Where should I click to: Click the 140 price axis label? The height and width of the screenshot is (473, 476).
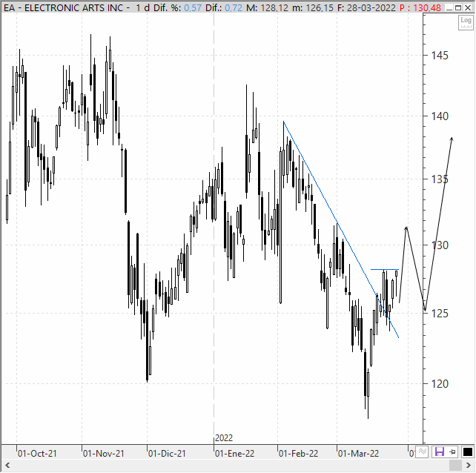click(x=439, y=116)
